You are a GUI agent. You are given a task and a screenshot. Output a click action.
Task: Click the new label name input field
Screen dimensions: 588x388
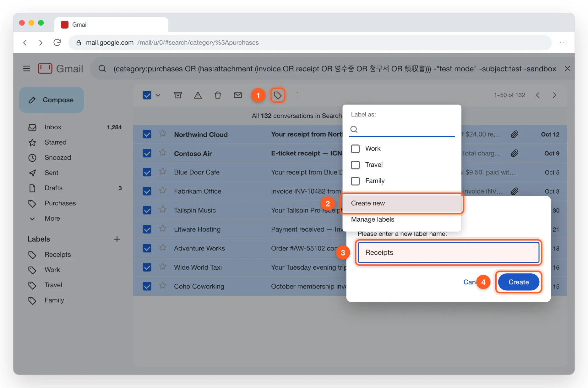pyautogui.click(x=448, y=252)
